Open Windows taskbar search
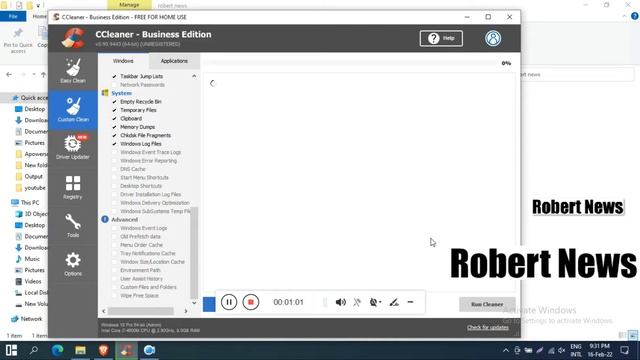The image size is (640, 360). [x=34, y=350]
